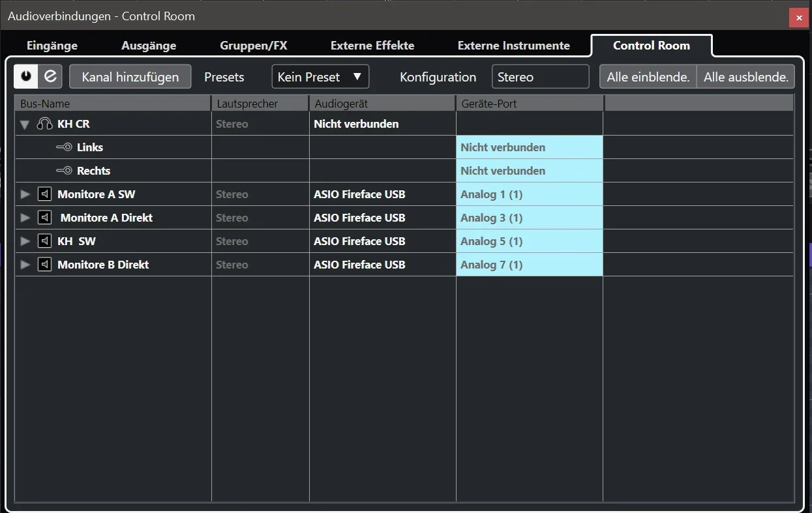Click the Lautsprecher column header

(x=261, y=104)
